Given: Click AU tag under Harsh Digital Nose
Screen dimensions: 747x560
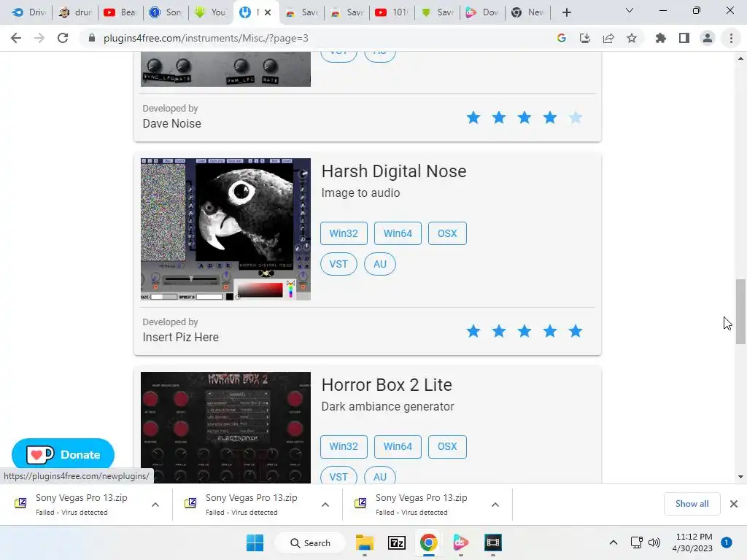Looking at the screenshot, I should (x=379, y=264).
